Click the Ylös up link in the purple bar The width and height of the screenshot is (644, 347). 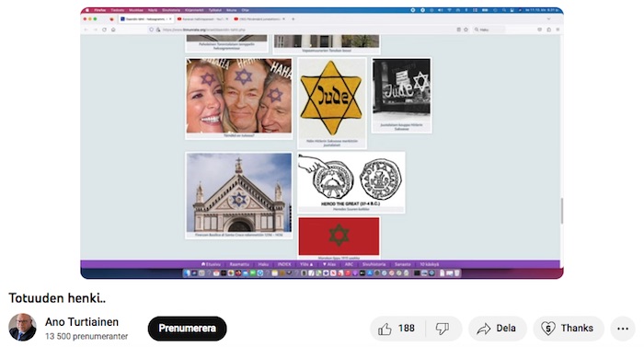[x=306, y=264]
